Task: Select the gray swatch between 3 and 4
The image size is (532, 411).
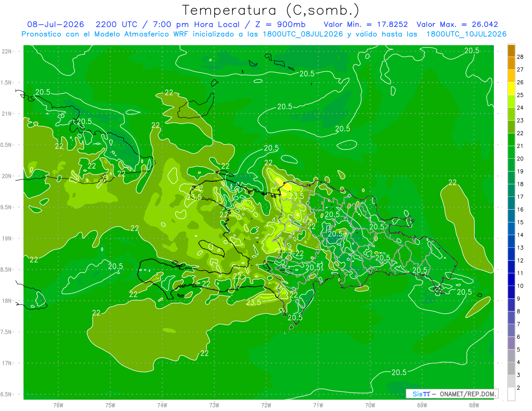Action: [x=511, y=369]
